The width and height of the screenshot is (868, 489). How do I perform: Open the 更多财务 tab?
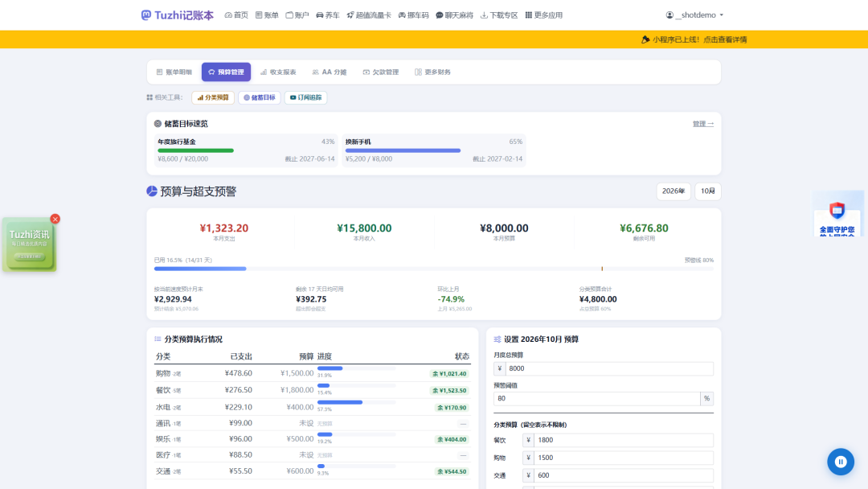(x=433, y=72)
